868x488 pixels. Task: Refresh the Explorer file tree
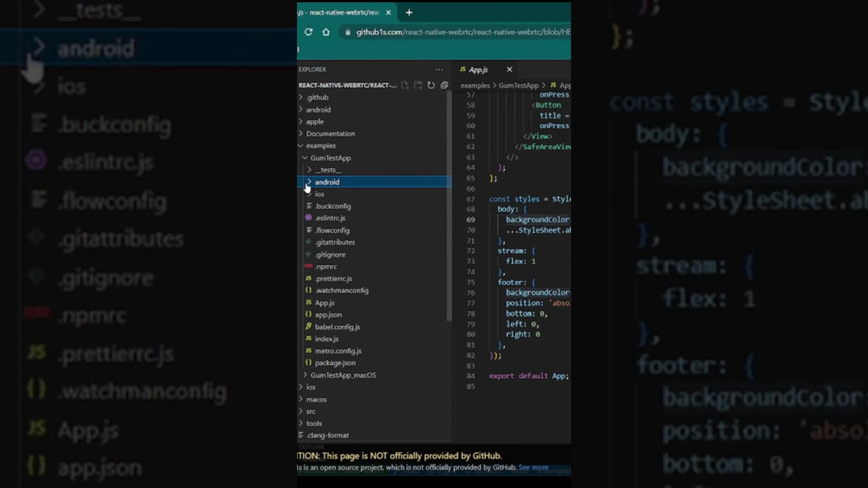(431, 85)
